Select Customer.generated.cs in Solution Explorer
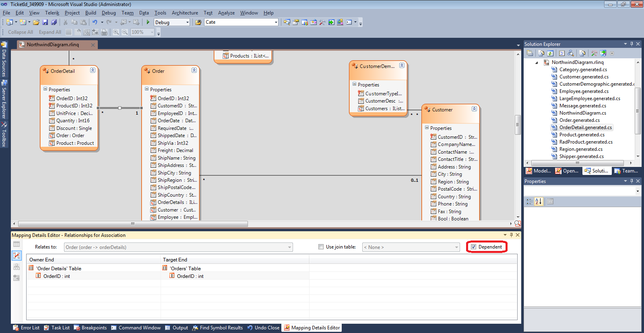Image resolution: width=644 pixels, height=333 pixels. pos(584,77)
